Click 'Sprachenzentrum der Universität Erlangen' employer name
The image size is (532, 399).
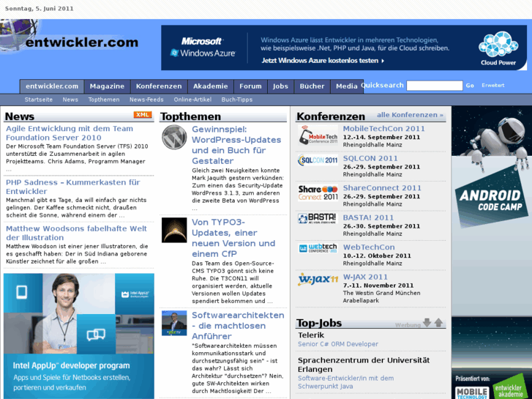(364, 365)
